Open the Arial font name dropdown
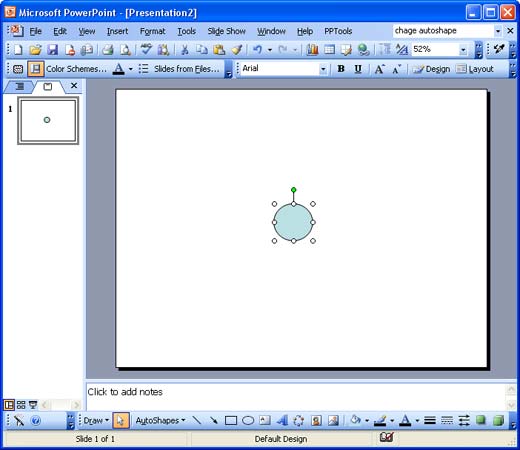The image size is (520, 450). (x=323, y=69)
